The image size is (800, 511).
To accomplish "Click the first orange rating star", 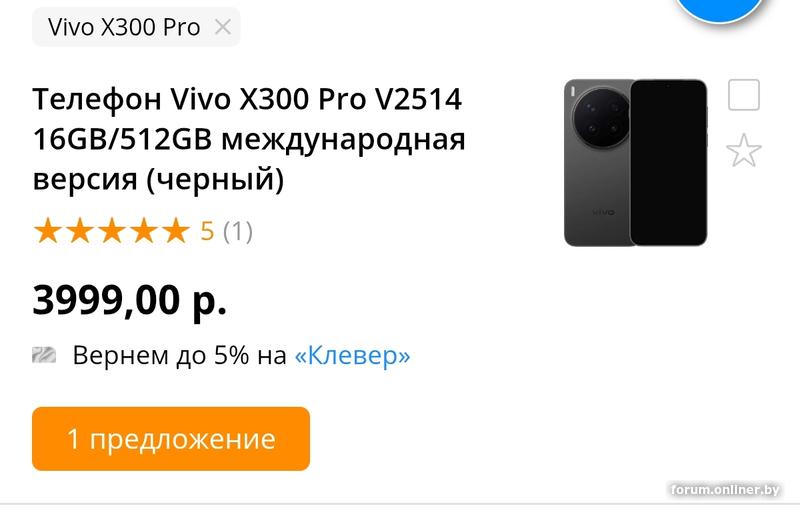I will pyautogui.click(x=48, y=230).
